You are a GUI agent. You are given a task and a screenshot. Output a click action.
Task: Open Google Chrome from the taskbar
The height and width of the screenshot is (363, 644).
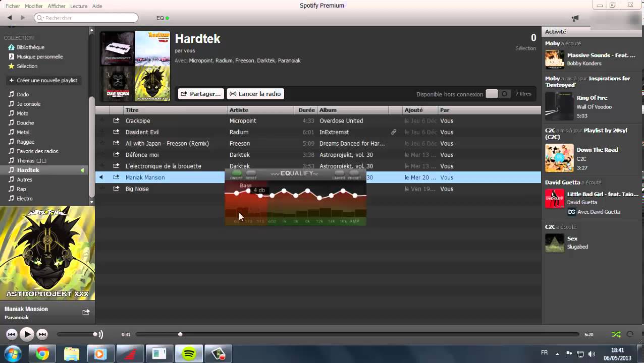(x=42, y=354)
